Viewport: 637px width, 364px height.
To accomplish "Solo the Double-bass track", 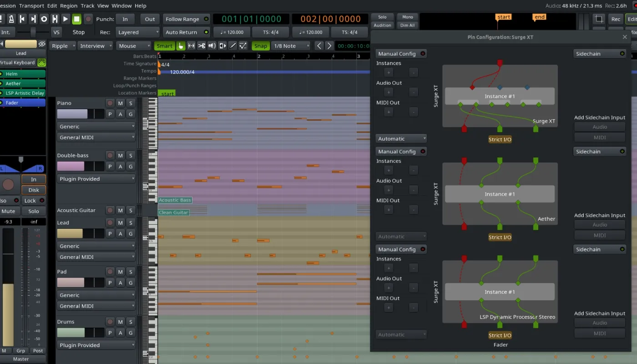I will click(131, 156).
